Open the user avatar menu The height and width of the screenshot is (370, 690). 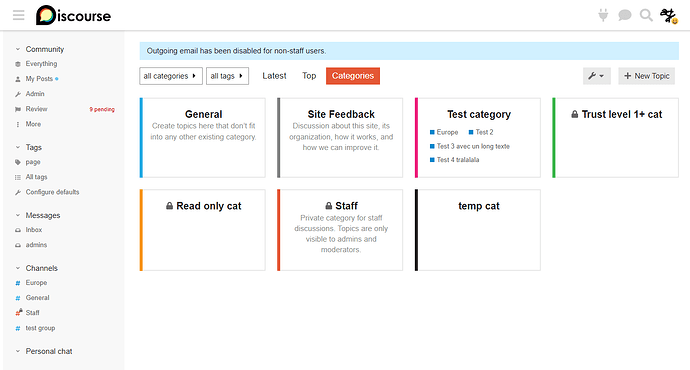tap(668, 16)
